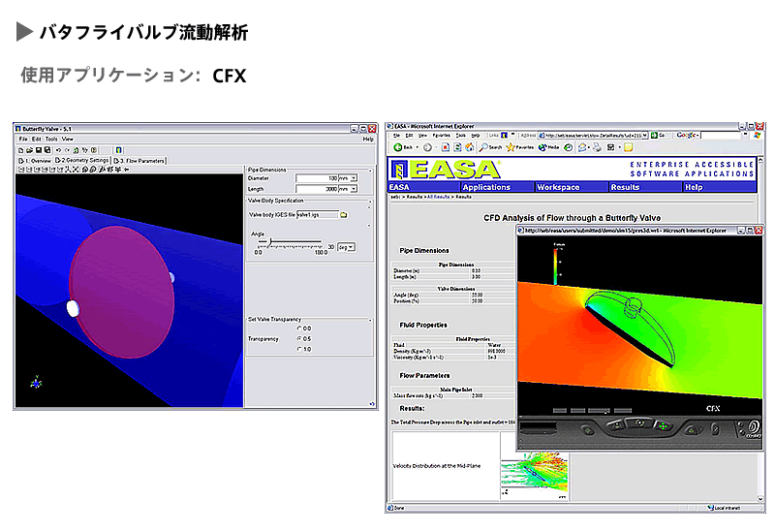Click velocity distribution thumbnail image
Viewport: 775px width, 532px height.
point(535,475)
